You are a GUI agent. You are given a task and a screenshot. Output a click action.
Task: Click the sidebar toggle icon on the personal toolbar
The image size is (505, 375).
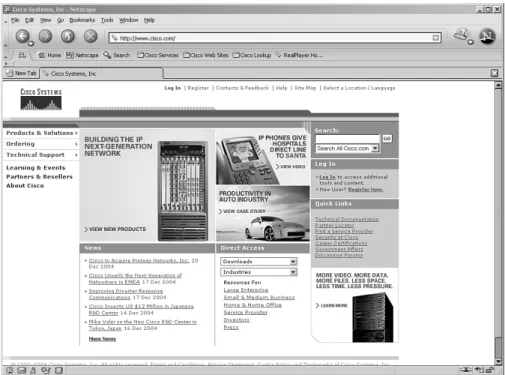(22, 55)
